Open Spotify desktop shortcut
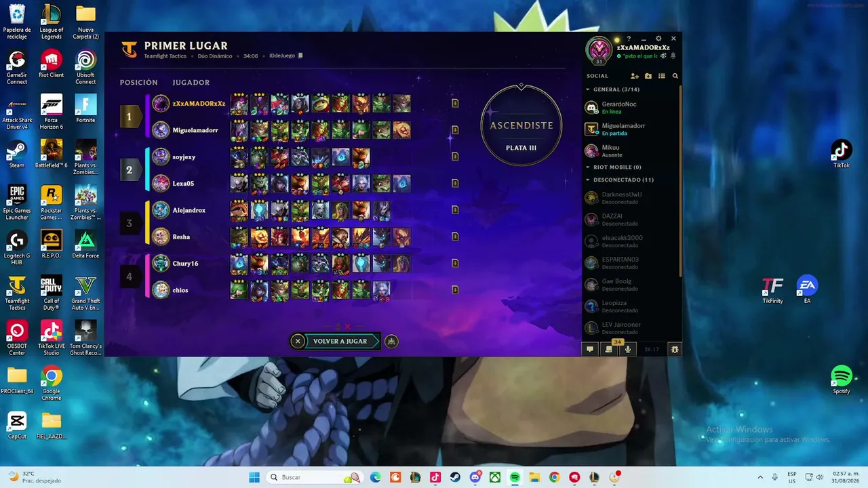 (842, 380)
